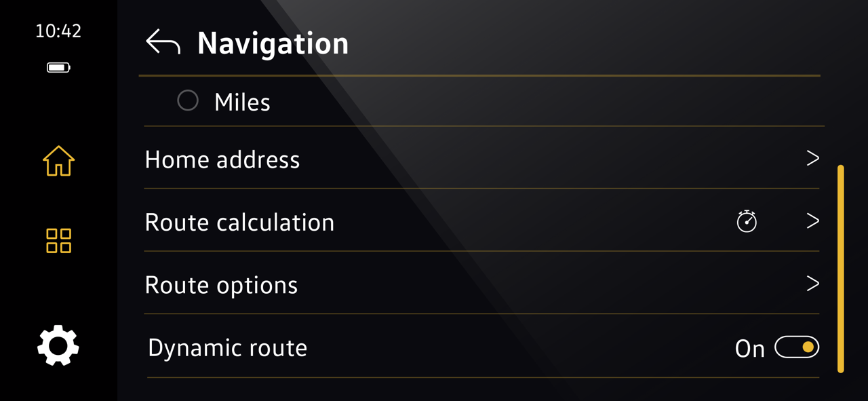Viewport: 868px width, 401px height.
Task: Open the Route options menu entry
Action: coord(481,283)
